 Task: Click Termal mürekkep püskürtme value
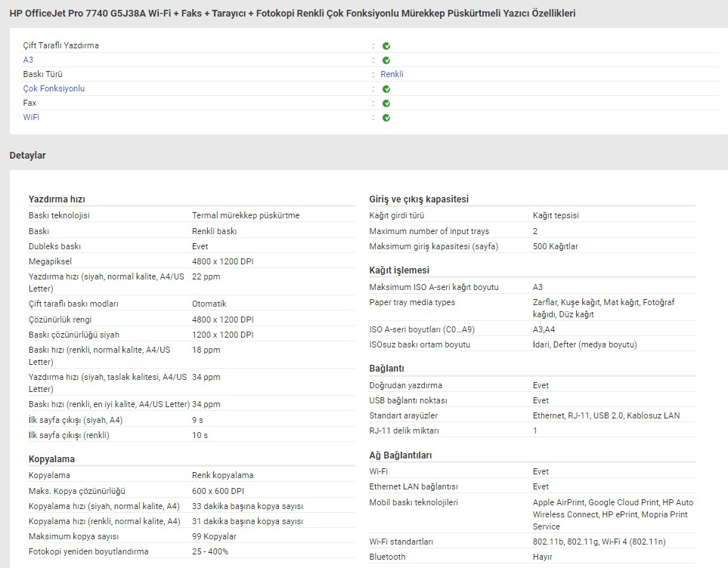pos(246,215)
